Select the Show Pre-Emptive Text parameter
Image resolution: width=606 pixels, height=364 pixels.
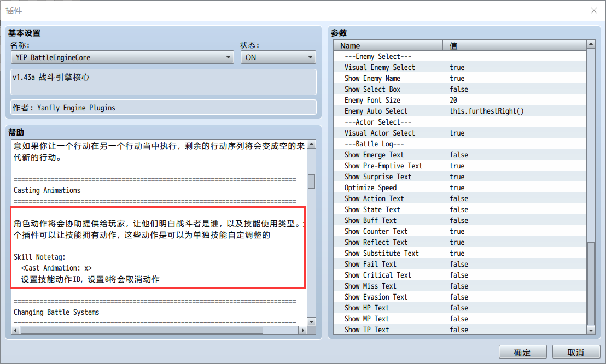460,166
